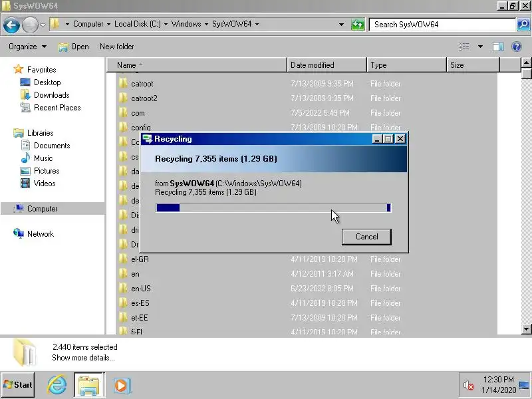
Task: Open recent pages dropdown beside Forward
Action: [x=43, y=25]
